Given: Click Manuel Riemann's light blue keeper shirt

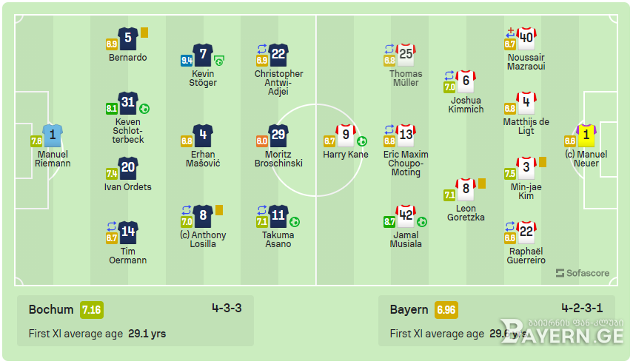Looking at the screenshot, I should [53, 135].
